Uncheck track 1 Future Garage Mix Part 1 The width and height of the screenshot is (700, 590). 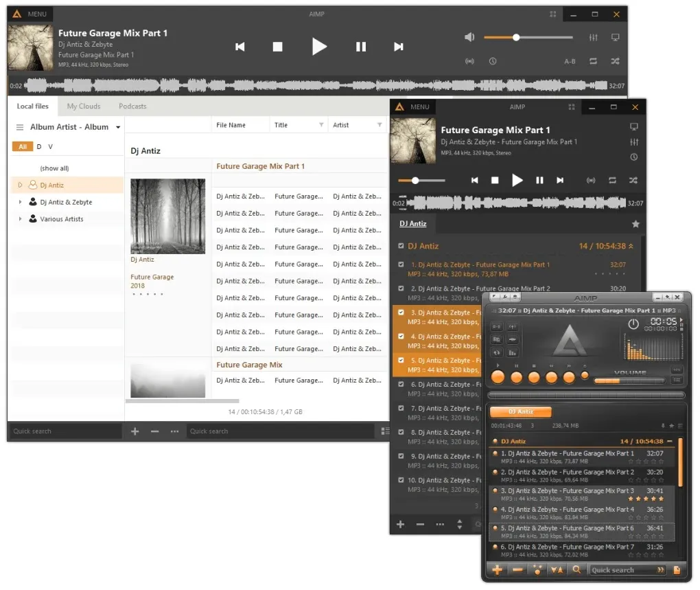click(x=401, y=264)
